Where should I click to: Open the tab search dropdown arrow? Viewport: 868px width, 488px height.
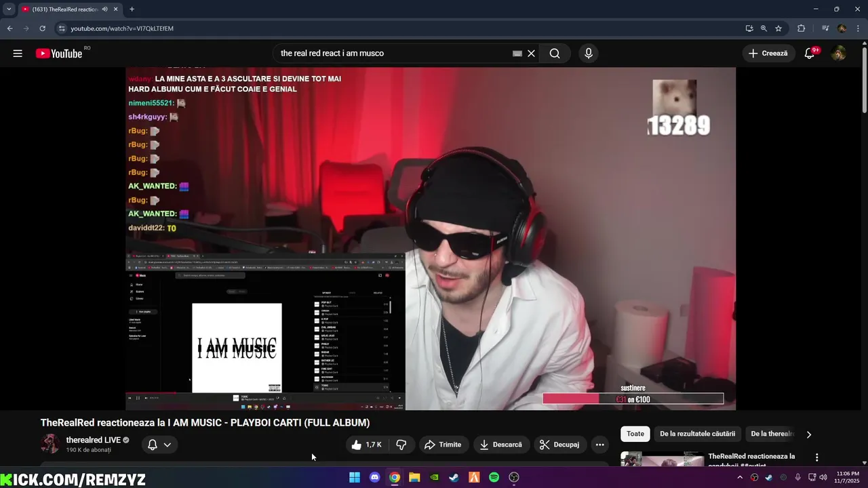tap(9, 9)
